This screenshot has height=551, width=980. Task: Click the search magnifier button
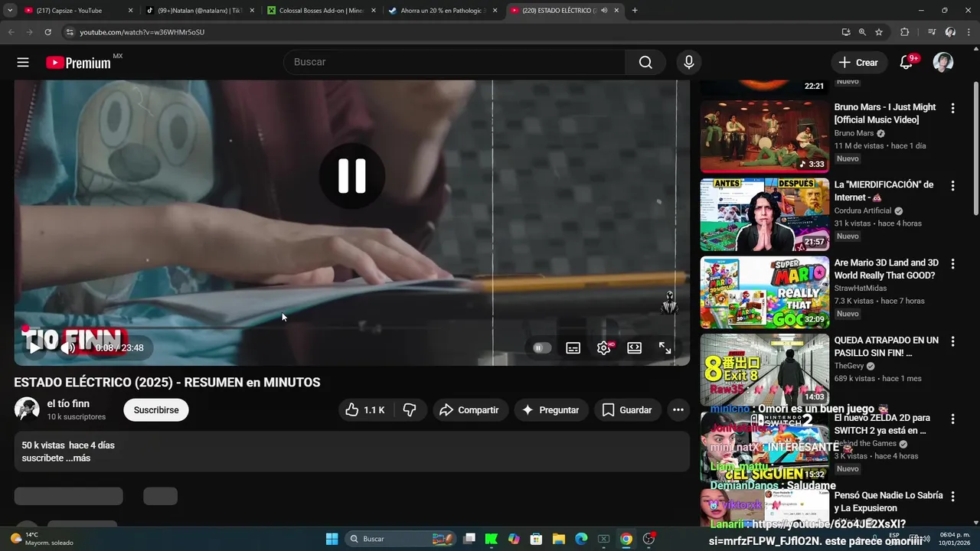(x=645, y=63)
